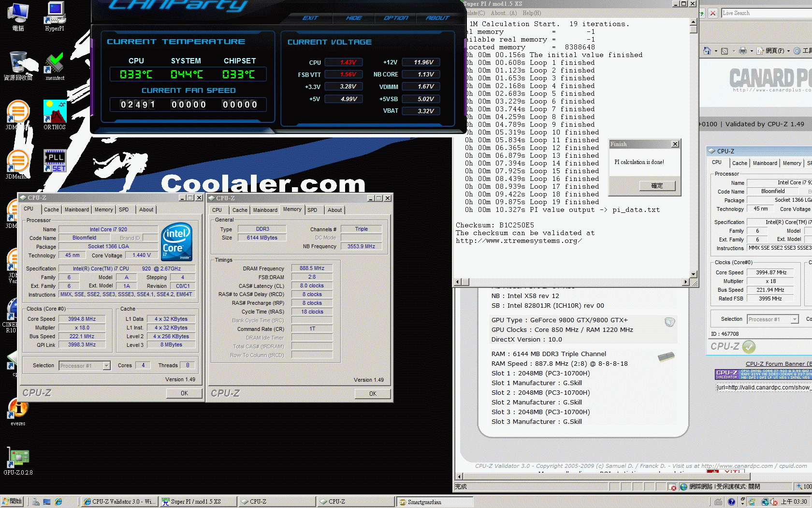This screenshot has width=812, height=508.
Task: Click HIDE in Smartguardian top bar
Action: (353, 18)
